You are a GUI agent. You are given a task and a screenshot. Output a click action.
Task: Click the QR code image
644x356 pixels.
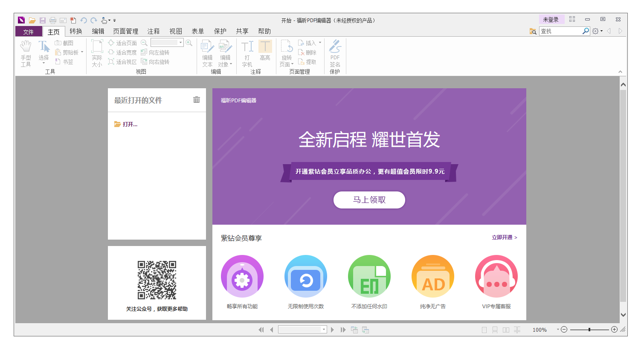click(157, 280)
